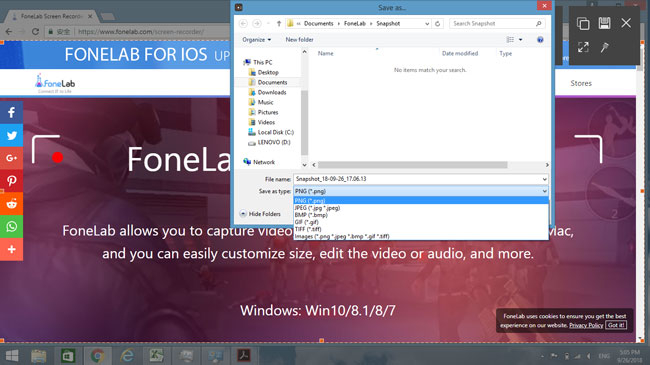Click the New folder button

point(299,40)
